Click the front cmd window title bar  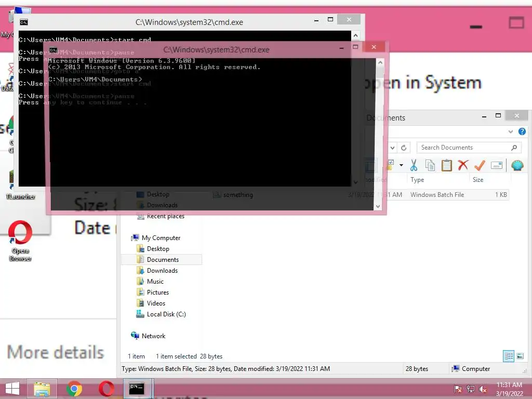[x=216, y=49]
